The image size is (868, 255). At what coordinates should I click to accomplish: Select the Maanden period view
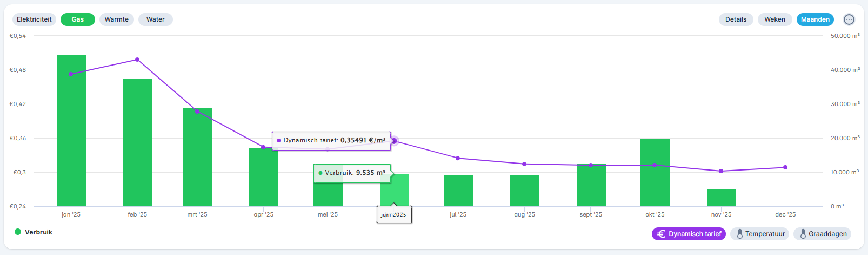tap(815, 19)
